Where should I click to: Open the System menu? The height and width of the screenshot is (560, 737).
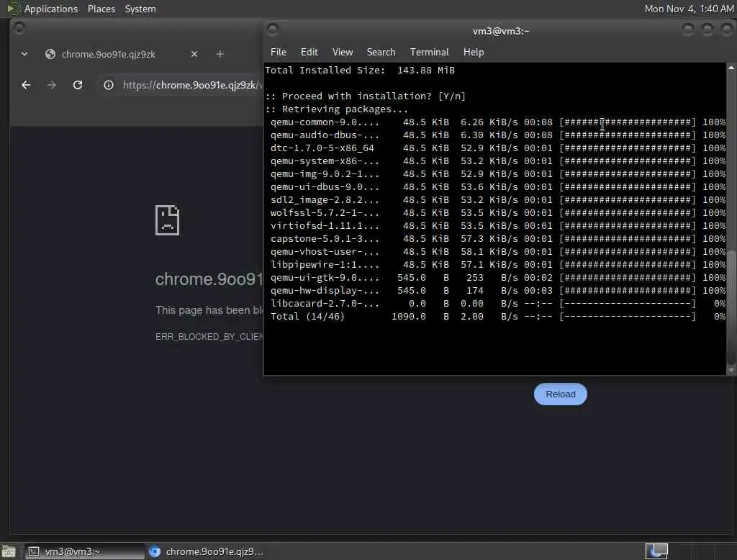pyautogui.click(x=140, y=9)
